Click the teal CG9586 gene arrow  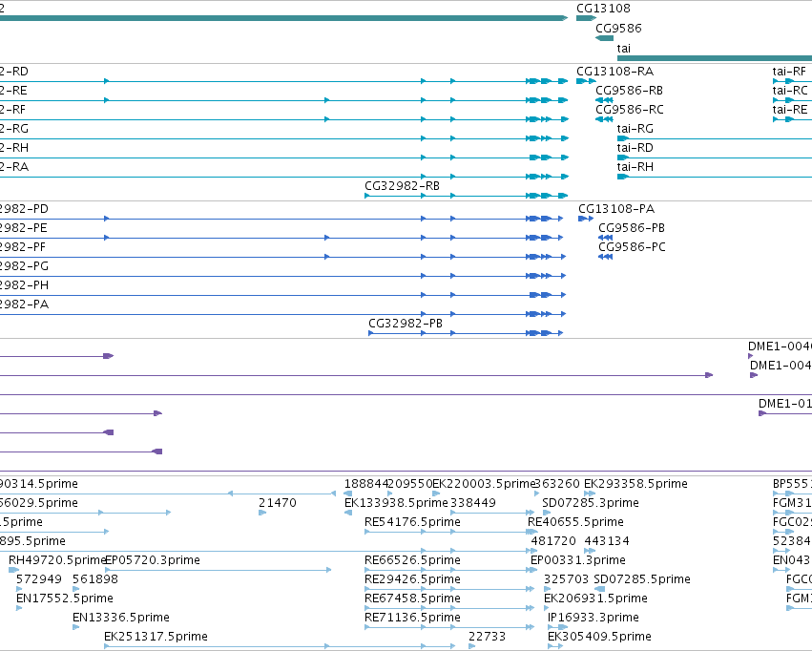point(604,38)
